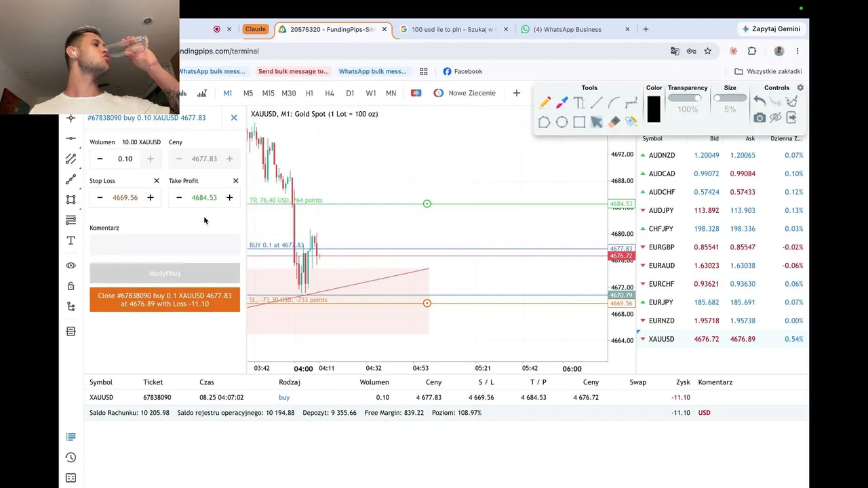Open Wszystkie zakładki bookmarks folder
The width and height of the screenshot is (868, 488).
[x=768, y=71]
